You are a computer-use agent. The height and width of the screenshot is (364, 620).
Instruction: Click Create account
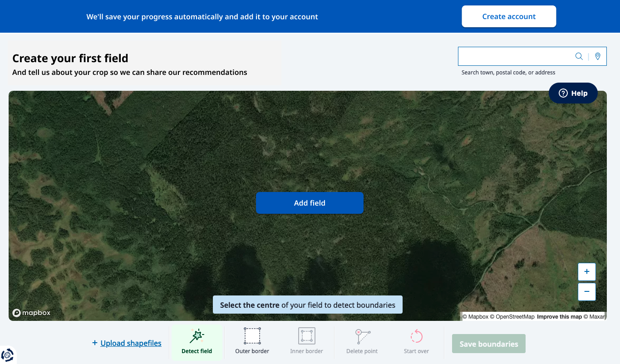pos(509,16)
